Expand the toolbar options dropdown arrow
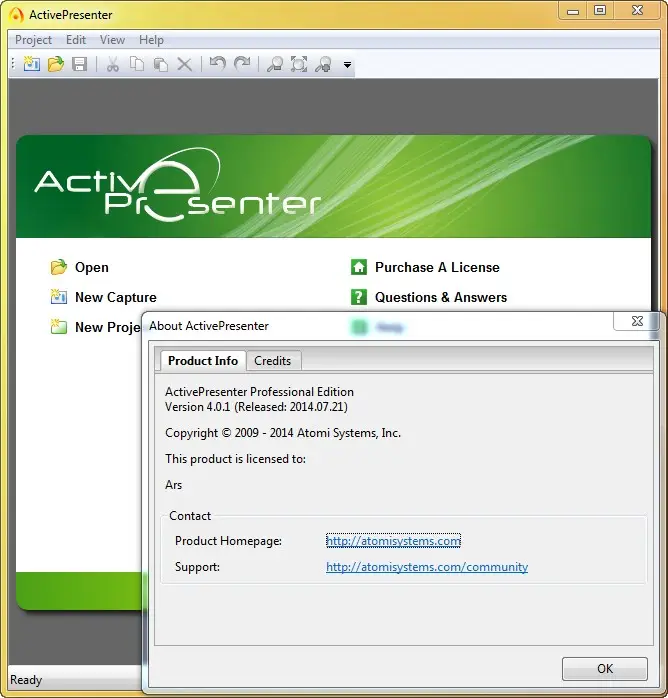 (347, 65)
